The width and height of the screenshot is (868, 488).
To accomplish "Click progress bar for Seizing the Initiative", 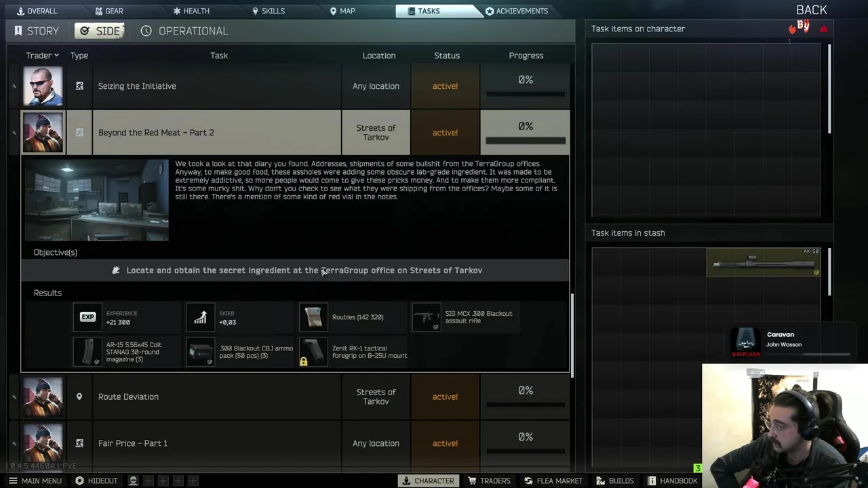I will click(526, 94).
